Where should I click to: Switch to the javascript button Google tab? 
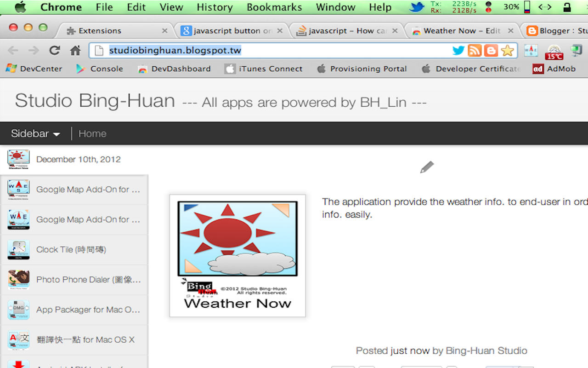pos(232,30)
